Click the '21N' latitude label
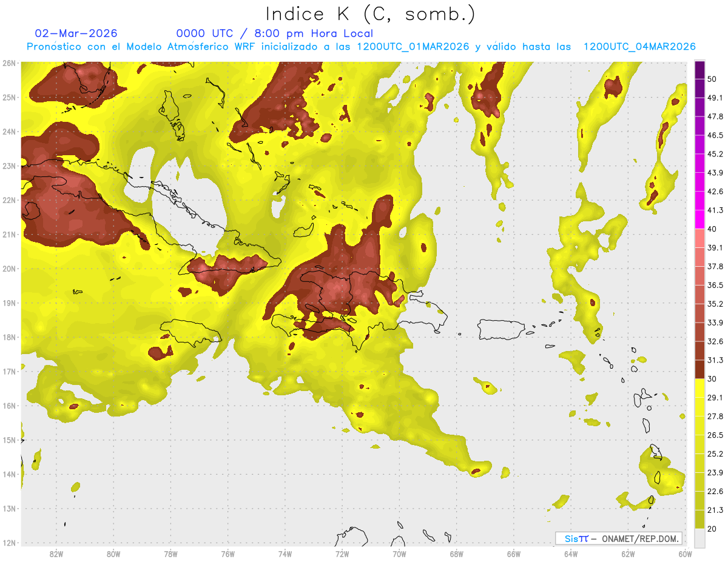This screenshot has width=728, height=562. tap(9, 235)
